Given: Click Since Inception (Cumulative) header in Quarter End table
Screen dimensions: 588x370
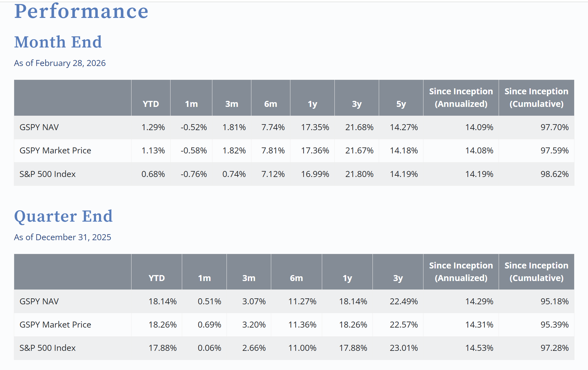Looking at the screenshot, I should [536, 272].
